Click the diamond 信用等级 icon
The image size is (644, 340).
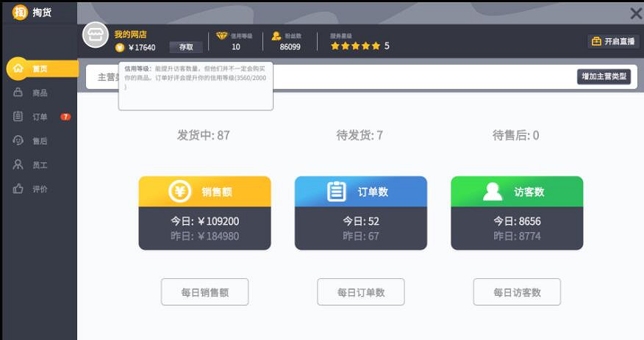click(x=222, y=35)
